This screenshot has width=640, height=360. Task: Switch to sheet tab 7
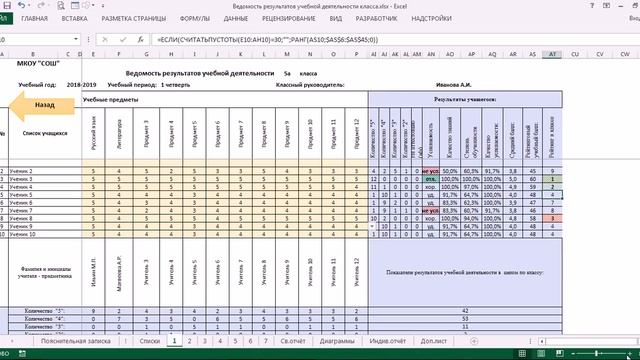point(266,341)
